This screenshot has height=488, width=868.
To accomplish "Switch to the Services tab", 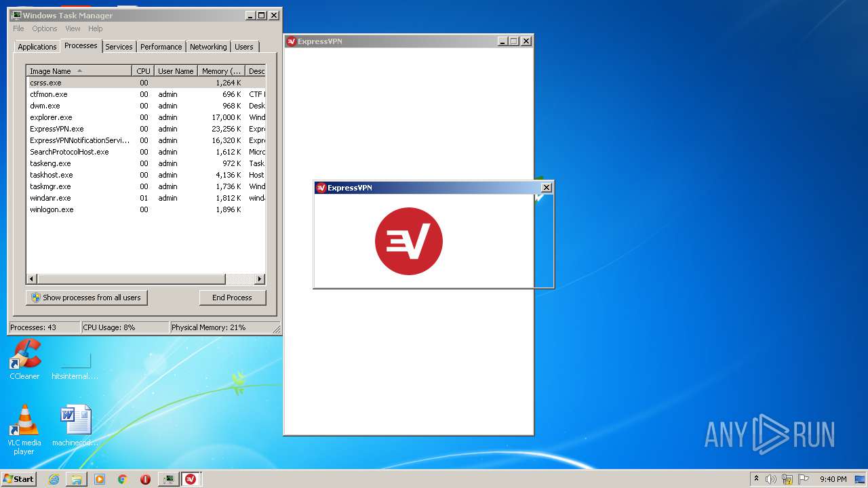I will (119, 47).
